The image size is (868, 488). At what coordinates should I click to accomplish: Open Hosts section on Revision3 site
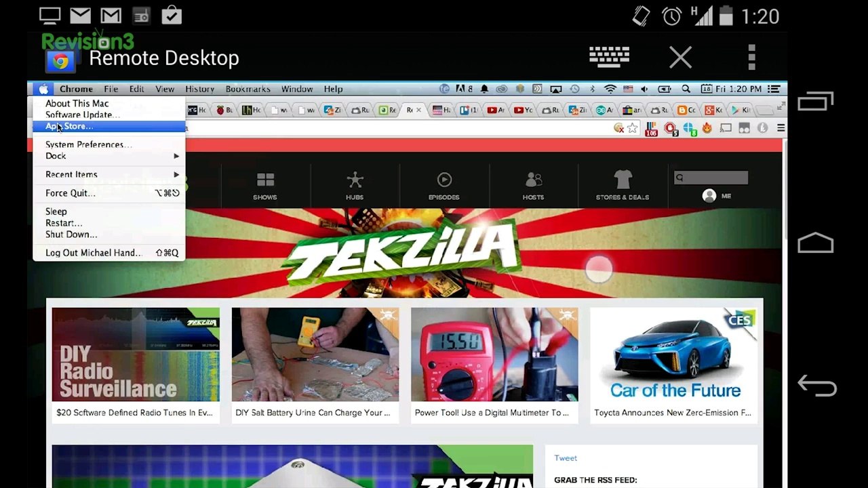pos(533,186)
